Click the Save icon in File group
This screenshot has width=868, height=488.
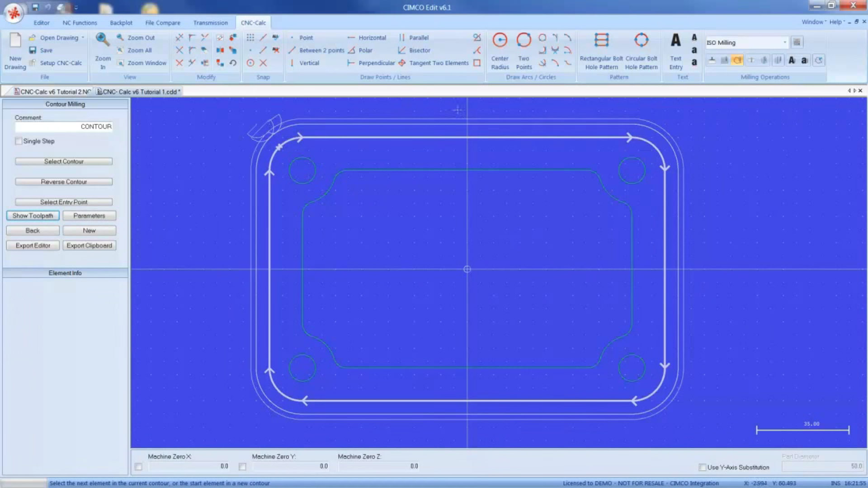[x=33, y=50]
